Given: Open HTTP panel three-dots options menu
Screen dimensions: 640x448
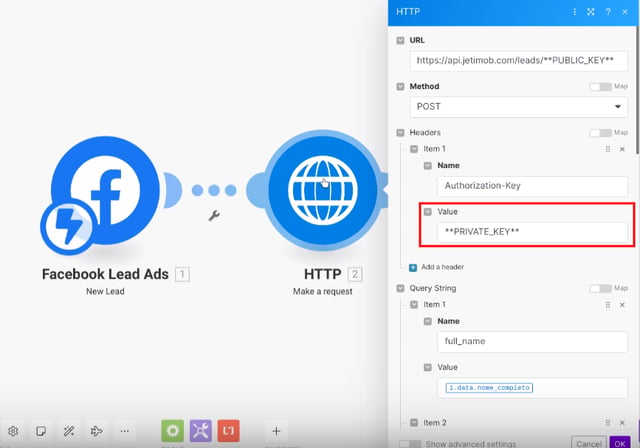Looking at the screenshot, I should pos(574,12).
